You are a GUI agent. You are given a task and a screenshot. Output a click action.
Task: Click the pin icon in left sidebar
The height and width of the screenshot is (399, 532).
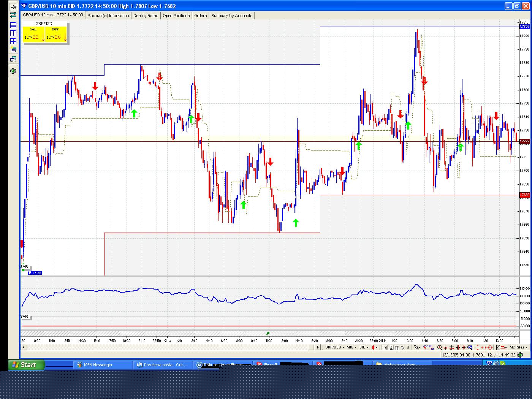13,6
